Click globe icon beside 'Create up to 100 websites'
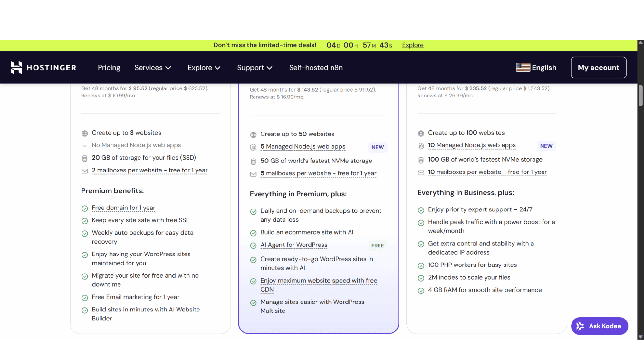This screenshot has width=644, height=362. pos(421,133)
